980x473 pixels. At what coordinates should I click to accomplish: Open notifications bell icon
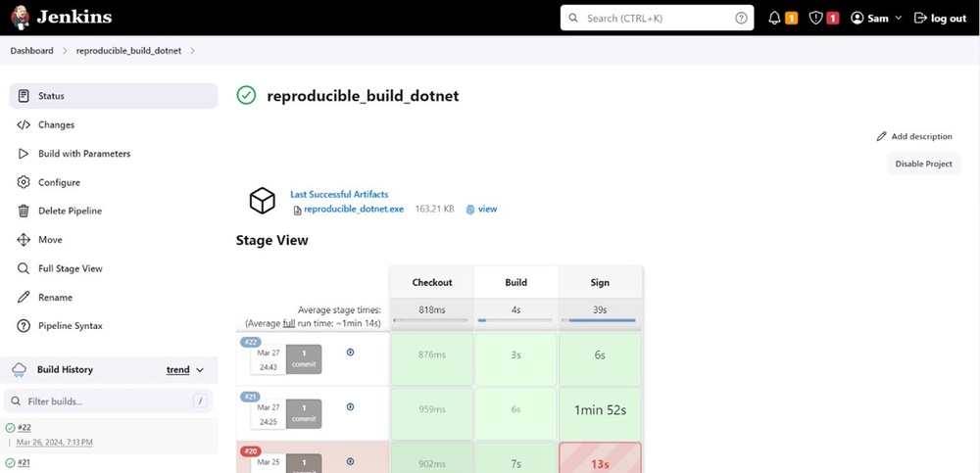click(774, 19)
